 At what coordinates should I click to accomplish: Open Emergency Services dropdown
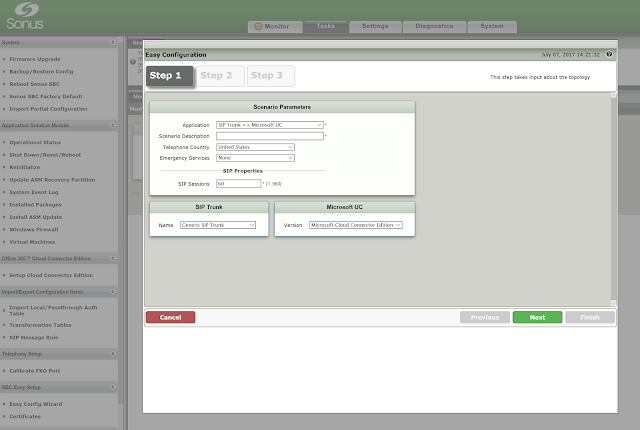coord(256,158)
